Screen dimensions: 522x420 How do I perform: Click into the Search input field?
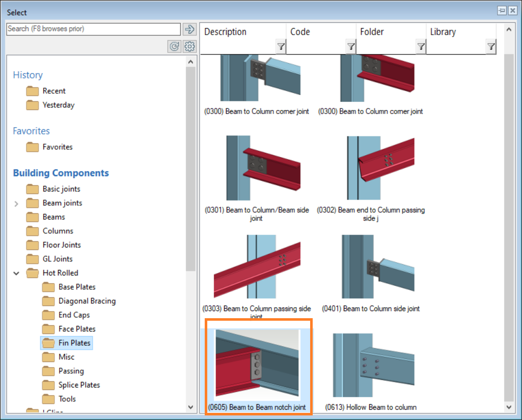tap(93, 29)
